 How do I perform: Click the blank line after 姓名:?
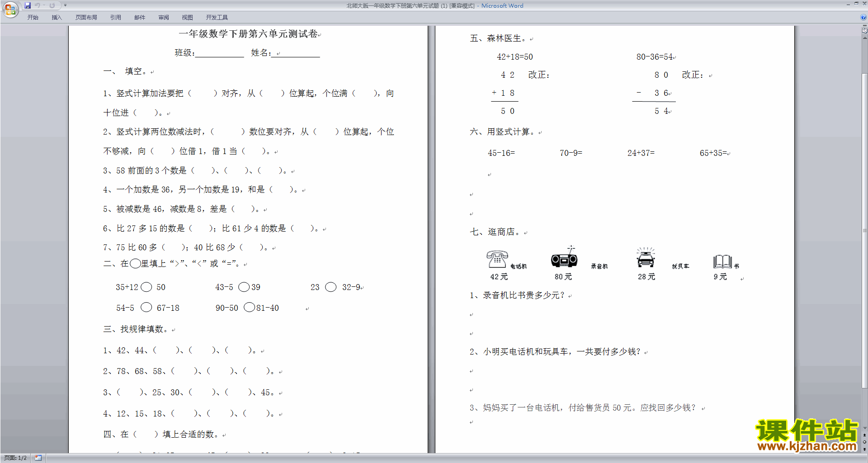(x=296, y=54)
